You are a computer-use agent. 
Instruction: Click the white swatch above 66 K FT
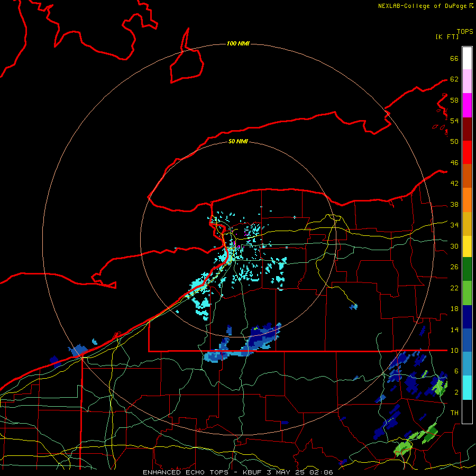coord(467,58)
